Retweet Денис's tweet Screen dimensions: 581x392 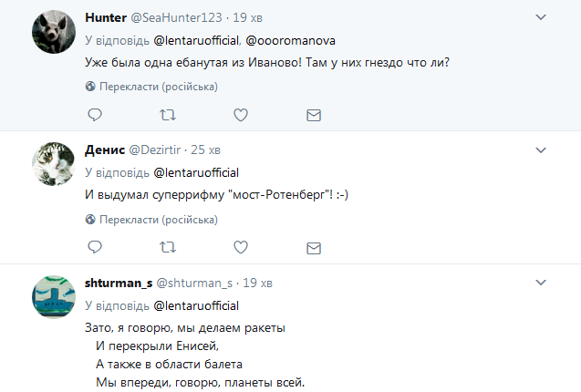click(168, 247)
